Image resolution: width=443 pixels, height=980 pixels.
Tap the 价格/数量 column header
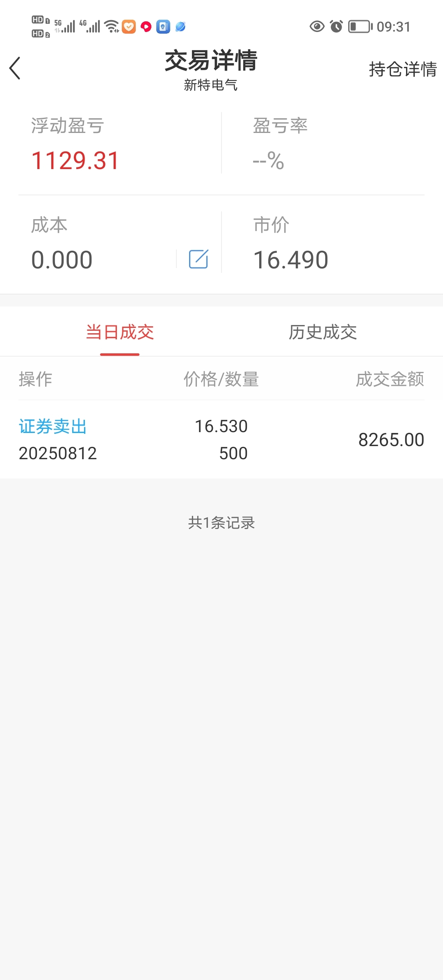click(x=221, y=379)
